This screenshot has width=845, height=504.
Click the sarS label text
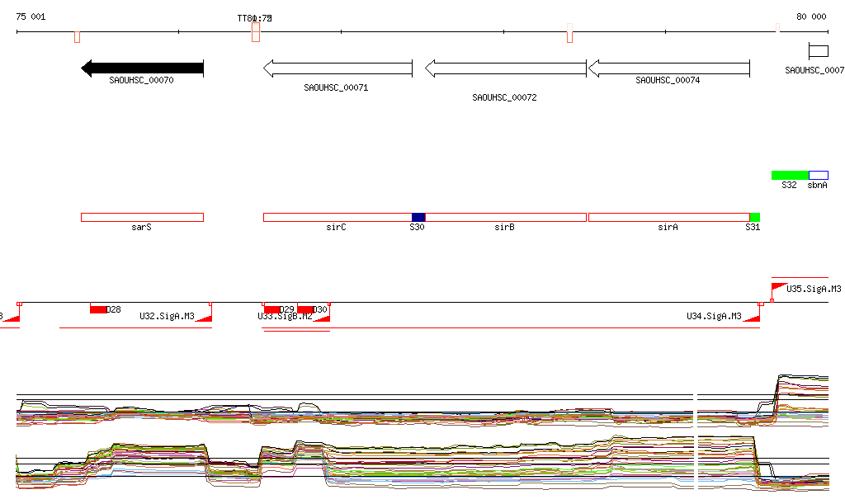[x=141, y=227]
